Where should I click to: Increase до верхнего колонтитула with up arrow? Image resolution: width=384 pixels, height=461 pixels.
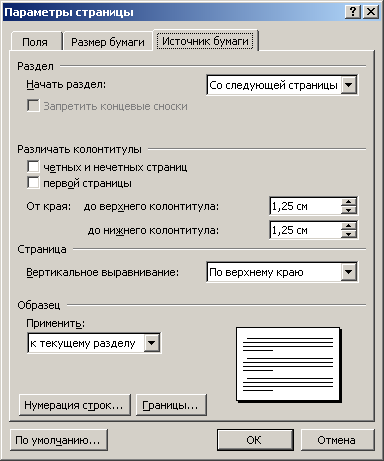(x=349, y=202)
